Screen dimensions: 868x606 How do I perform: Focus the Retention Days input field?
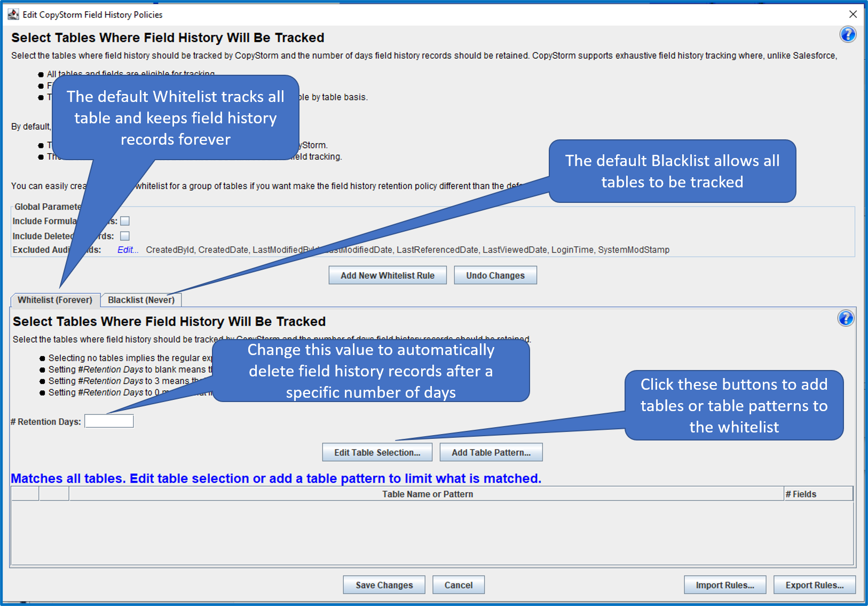(x=109, y=421)
